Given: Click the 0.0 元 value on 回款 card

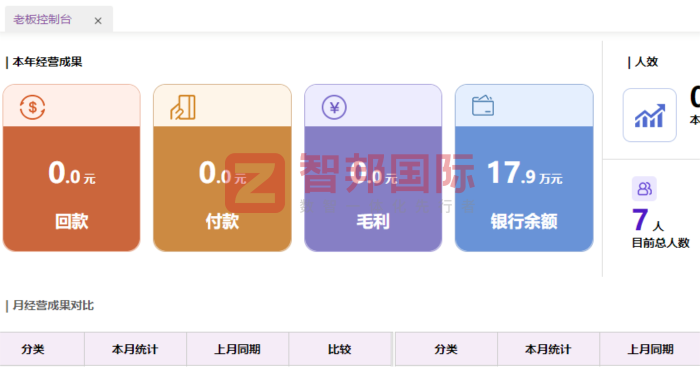Looking at the screenshot, I should pos(72,173).
